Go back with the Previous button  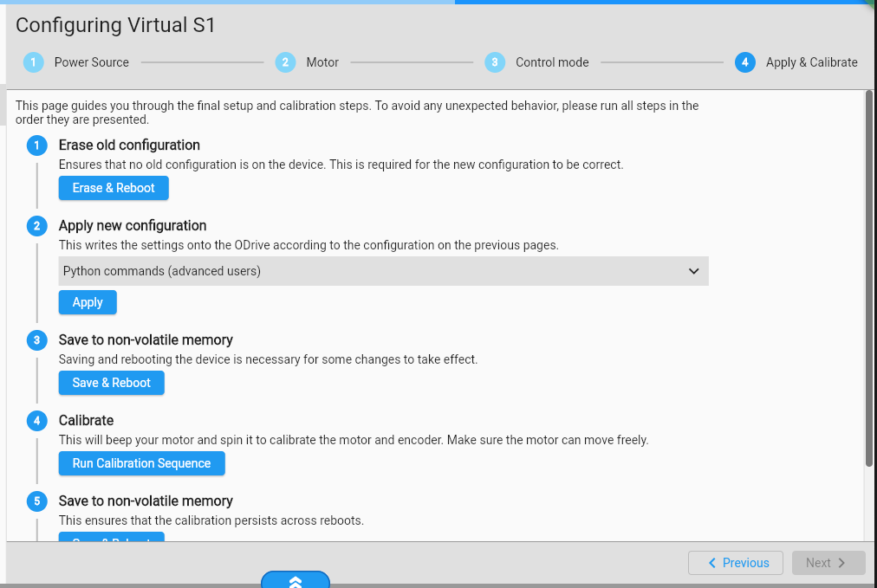[x=736, y=563]
